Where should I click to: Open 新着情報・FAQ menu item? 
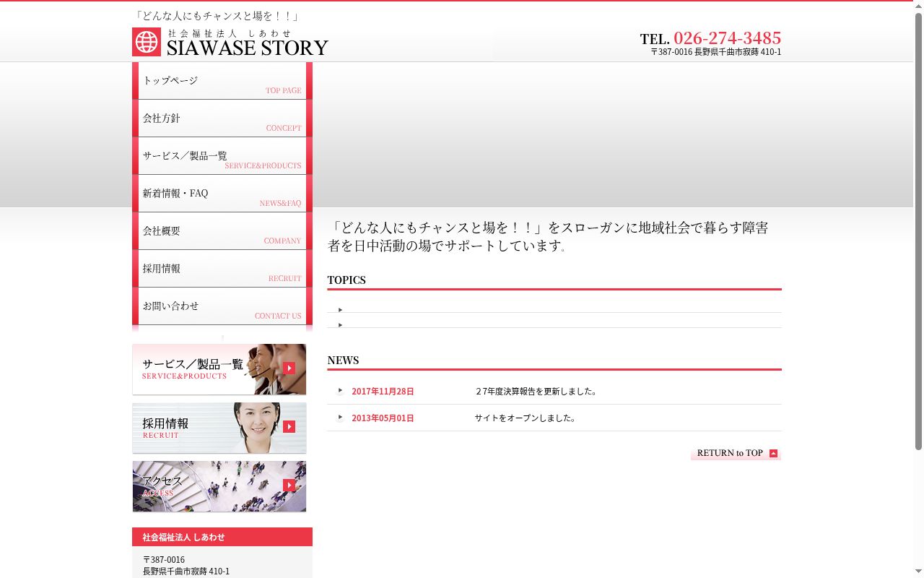click(x=222, y=194)
